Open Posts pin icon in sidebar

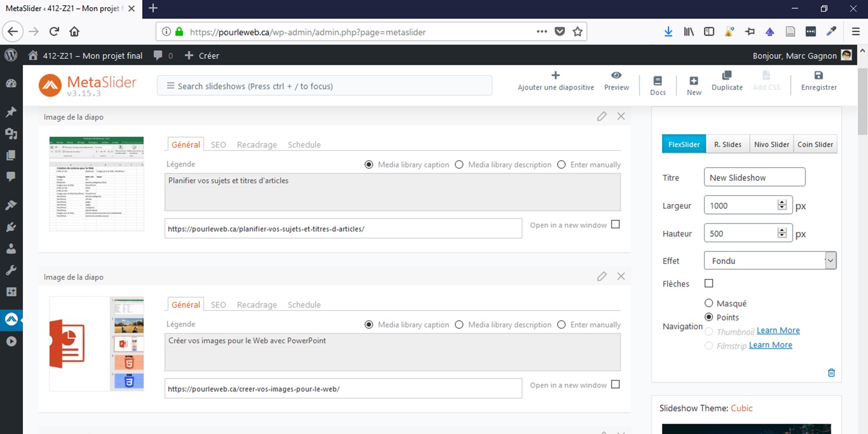[11, 112]
